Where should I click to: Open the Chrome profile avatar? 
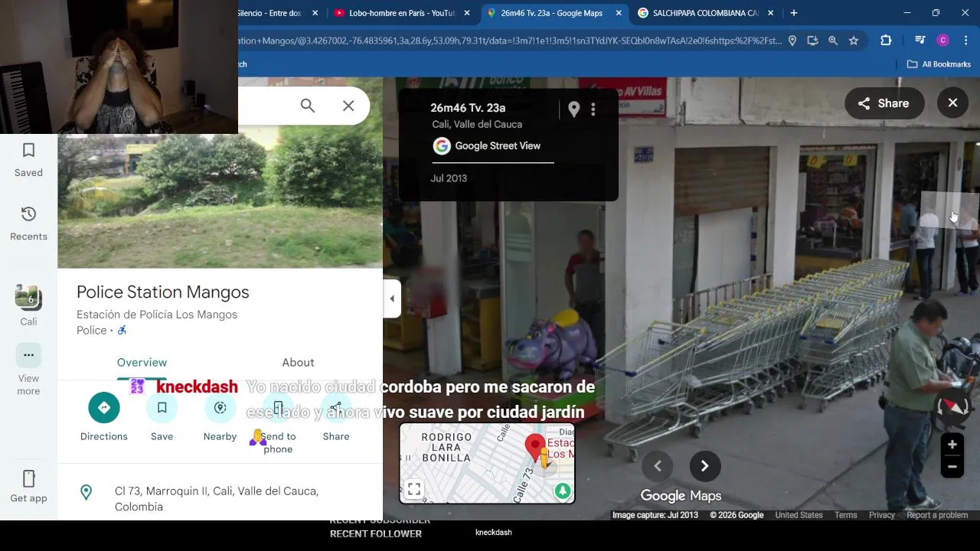943,41
